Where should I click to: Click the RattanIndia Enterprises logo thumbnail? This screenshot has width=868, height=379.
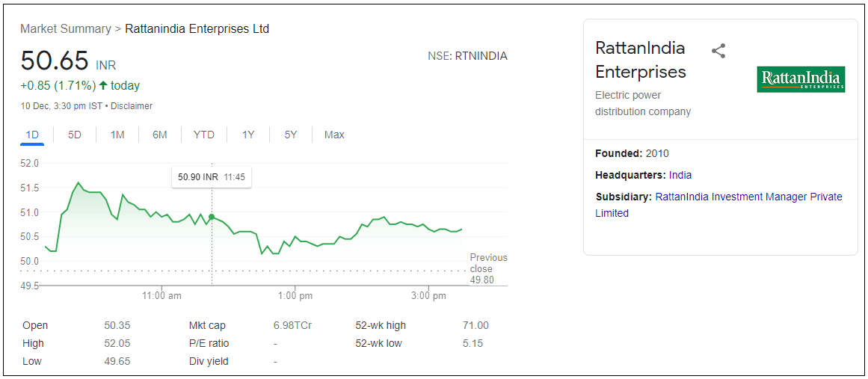tap(801, 79)
